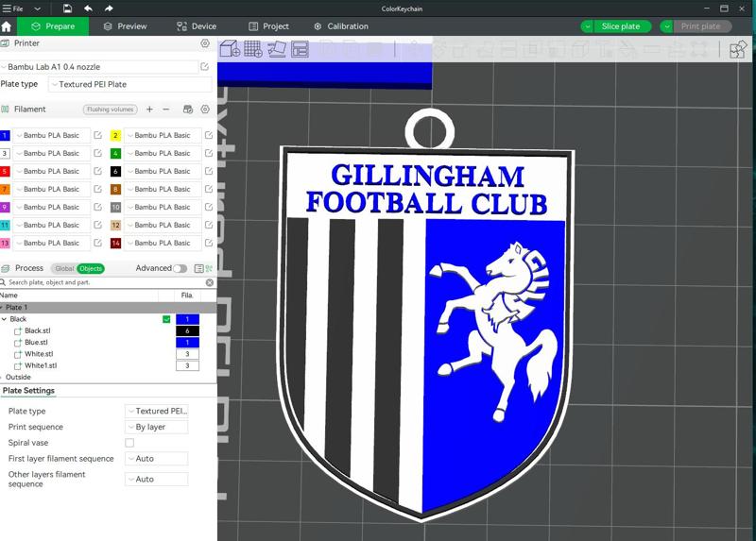This screenshot has width=756, height=541.
Task: Open Plate Settings Plate type dropdown
Action: click(x=156, y=411)
